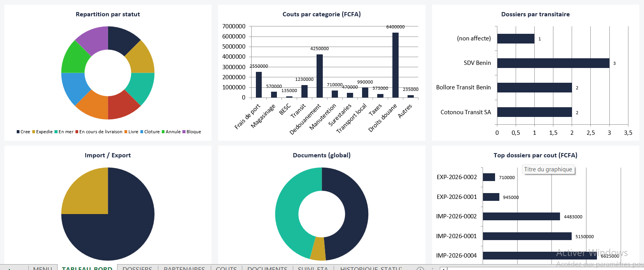Click the Bollore Transit Benin bar
Viewport: 644px width, 270px height.
pos(535,88)
